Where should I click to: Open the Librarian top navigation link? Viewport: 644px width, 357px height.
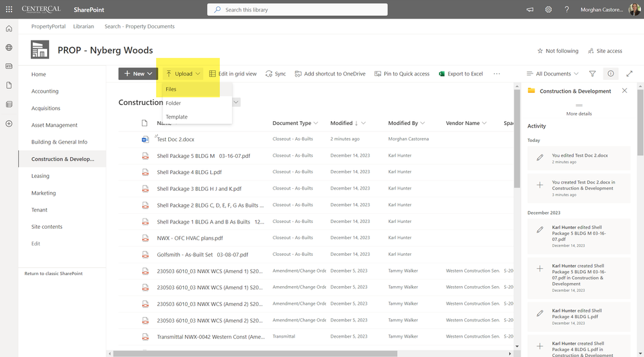click(x=83, y=26)
